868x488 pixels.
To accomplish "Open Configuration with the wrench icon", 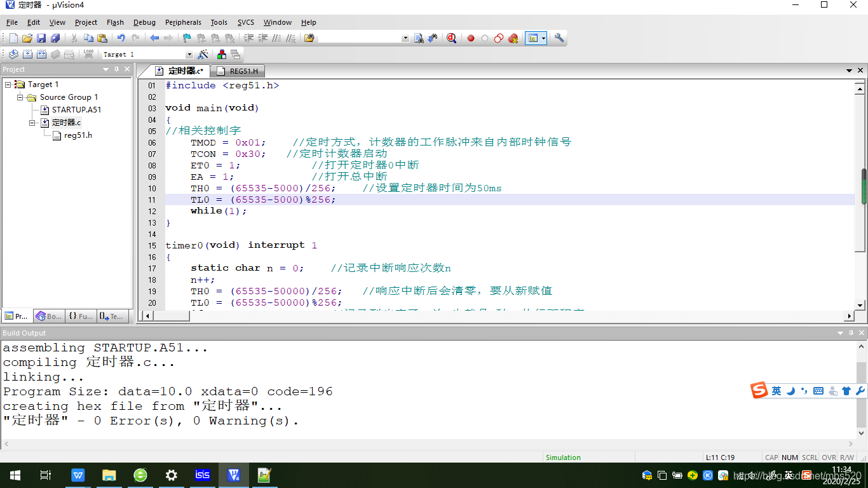I will pyautogui.click(x=559, y=38).
